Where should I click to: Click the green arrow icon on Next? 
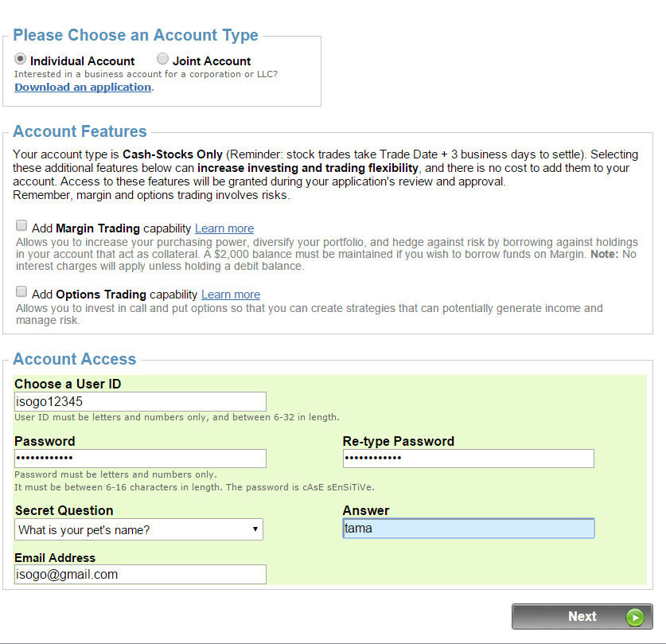coord(634,617)
